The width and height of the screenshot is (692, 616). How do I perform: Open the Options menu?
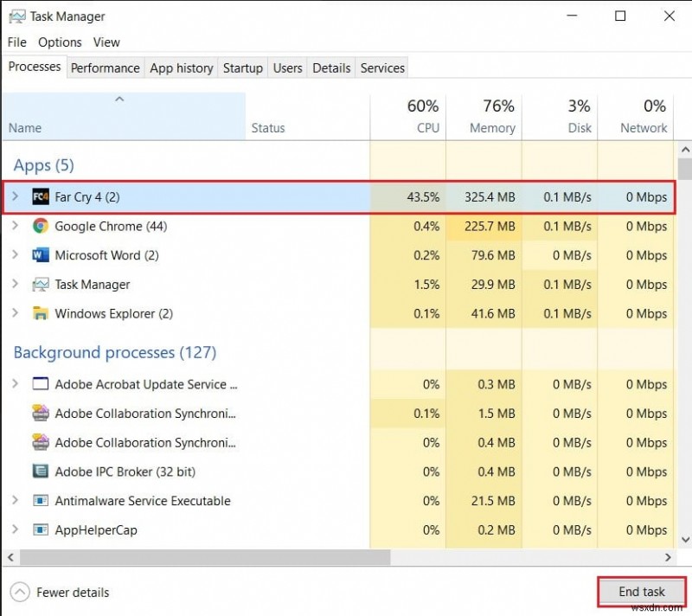tap(60, 42)
